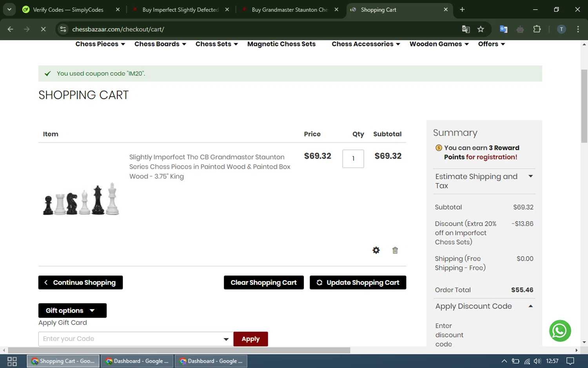Expand Chess Boards menu
This screenshot has width=588, height=368.
tap(160, 44)
